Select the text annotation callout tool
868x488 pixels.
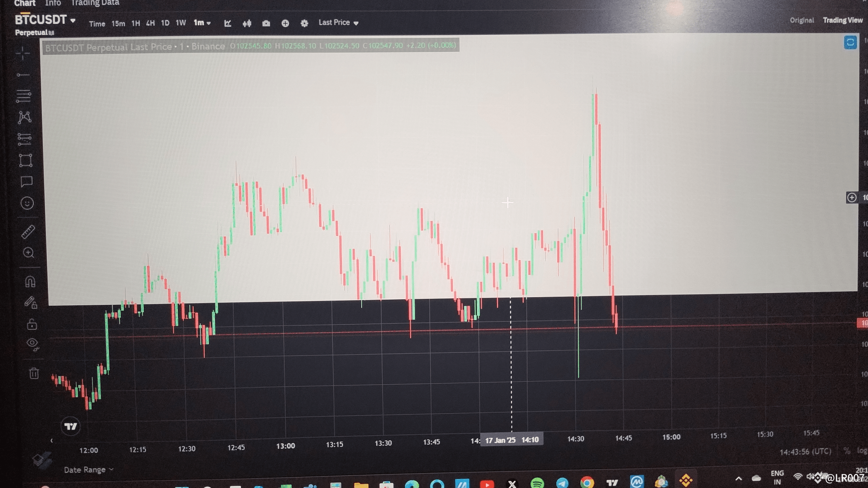point(26,182)
